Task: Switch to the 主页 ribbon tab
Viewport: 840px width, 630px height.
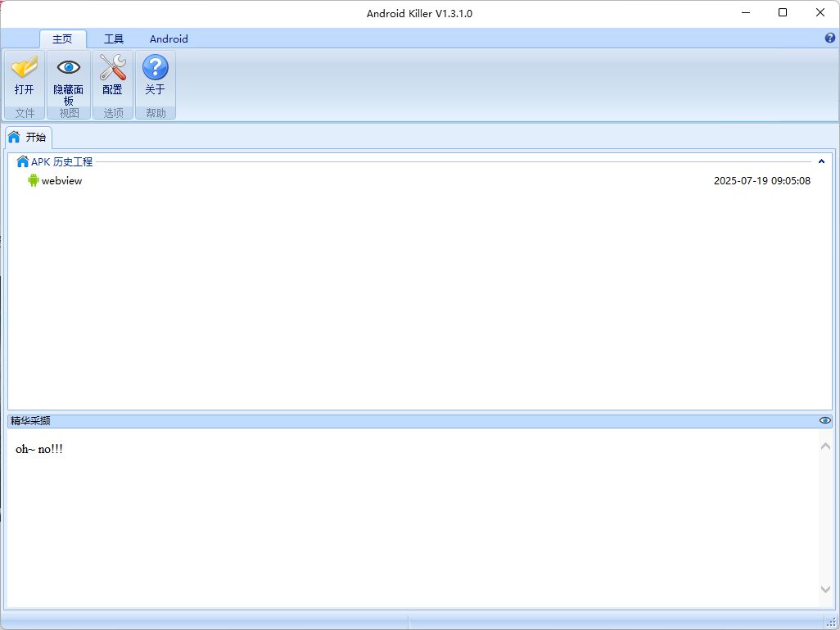Action: pos(63,39)
